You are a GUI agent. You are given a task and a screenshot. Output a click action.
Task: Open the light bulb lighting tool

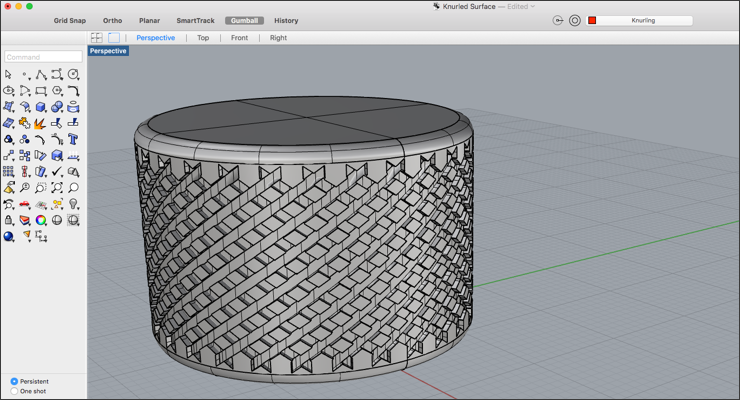pyautogui.click(x=73, y=204)
